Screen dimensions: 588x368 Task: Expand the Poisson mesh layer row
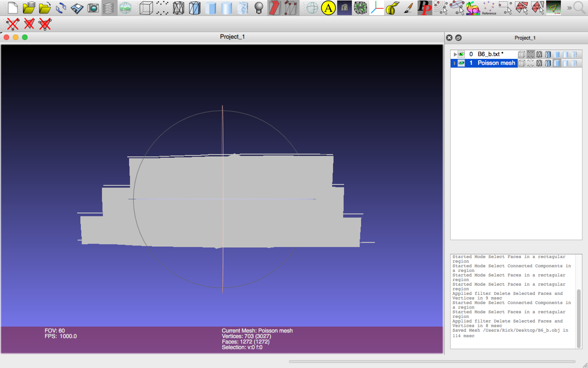[454, 63]
